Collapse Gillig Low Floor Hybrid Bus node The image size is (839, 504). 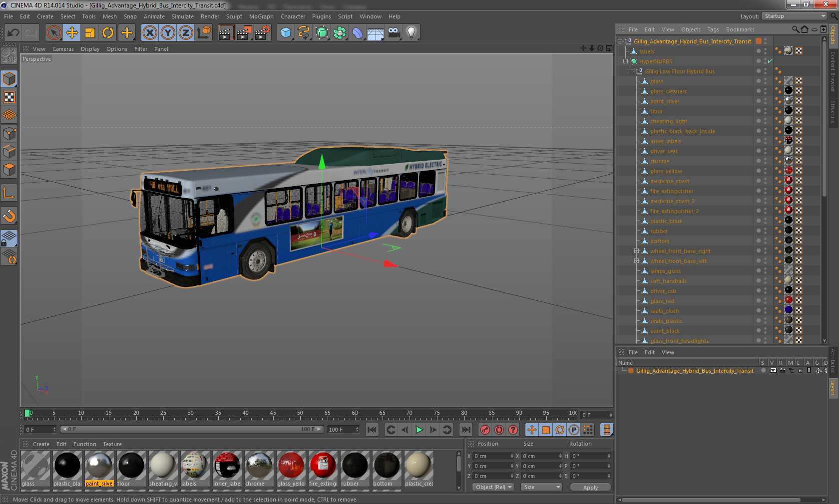631,71
